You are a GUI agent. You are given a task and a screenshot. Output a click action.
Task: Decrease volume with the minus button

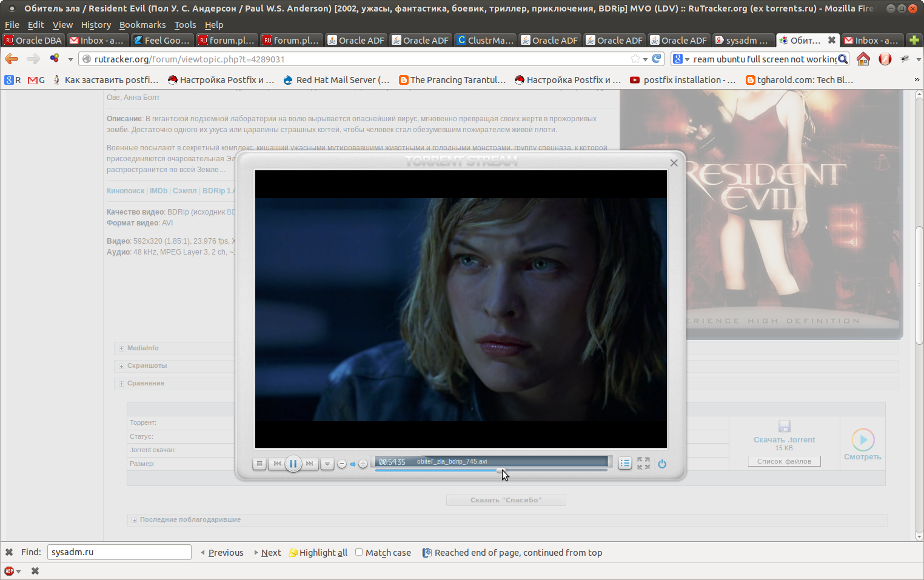click(x=342, y=464)
